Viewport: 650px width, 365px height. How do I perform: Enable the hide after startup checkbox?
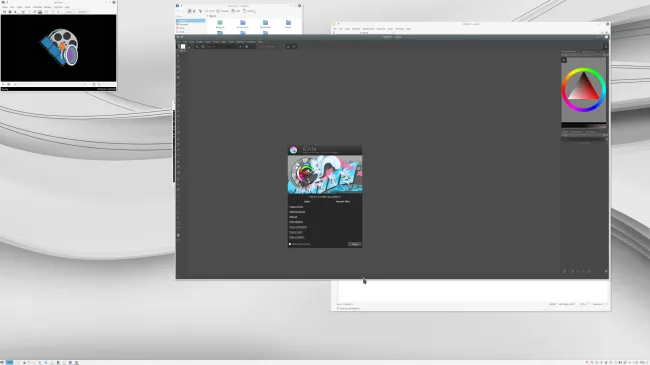point(290,244)
